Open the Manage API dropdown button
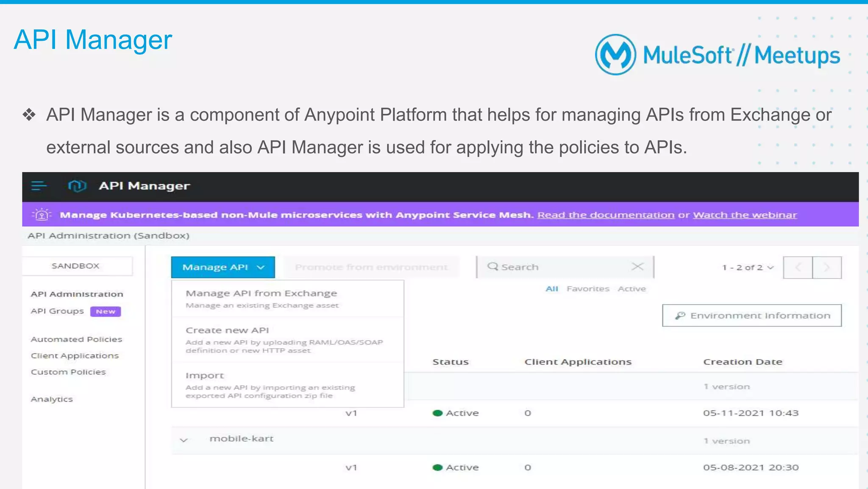Screen dimensions: 868x489 pos(223,267)
